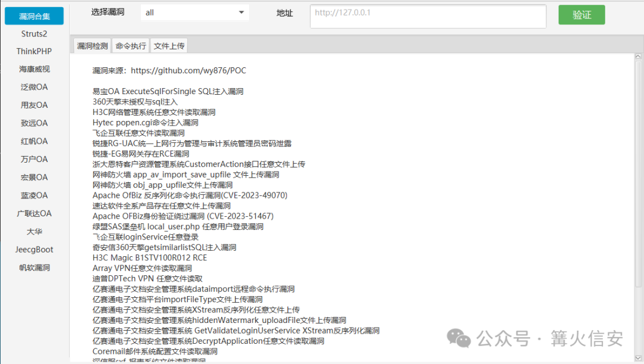Open the 帆软漏洞 sidebar category
644x364 pixels.
(x=34, y=267)
